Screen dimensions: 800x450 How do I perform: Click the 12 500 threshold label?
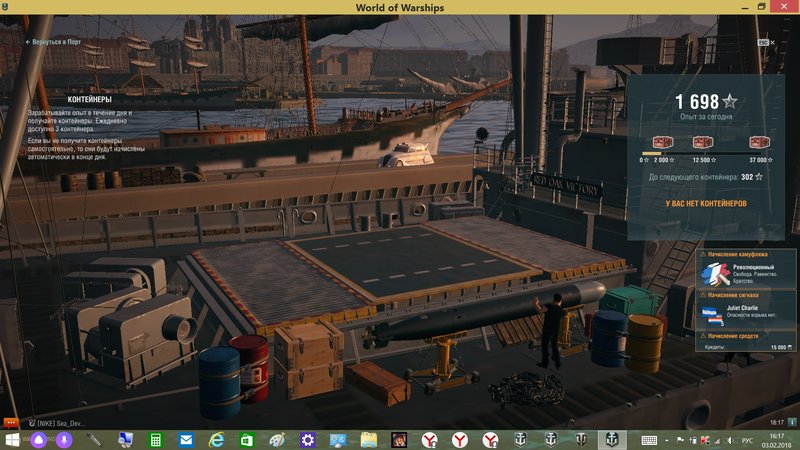click(704, 160)
